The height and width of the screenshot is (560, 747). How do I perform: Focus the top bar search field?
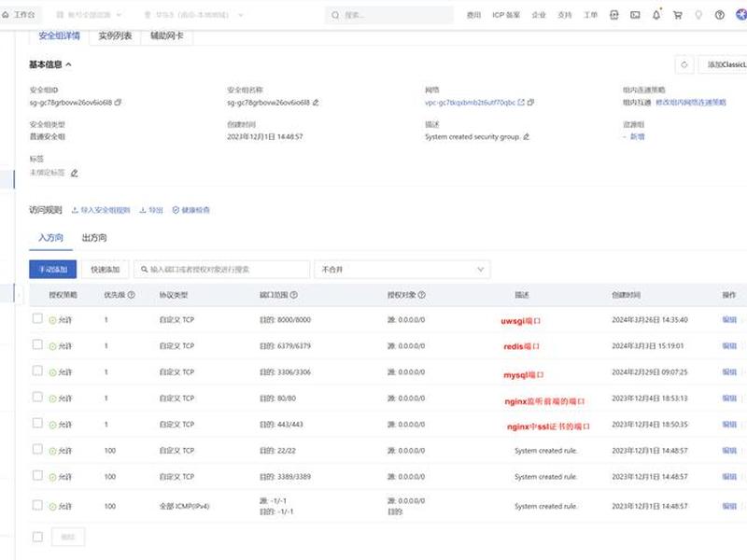pos(389,15)
